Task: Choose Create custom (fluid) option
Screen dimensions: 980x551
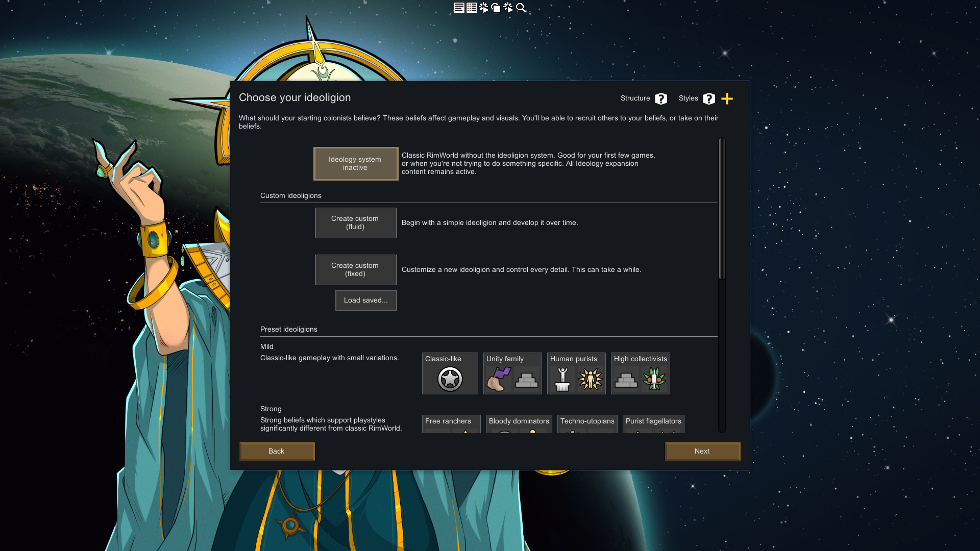Action: (355, 223)
